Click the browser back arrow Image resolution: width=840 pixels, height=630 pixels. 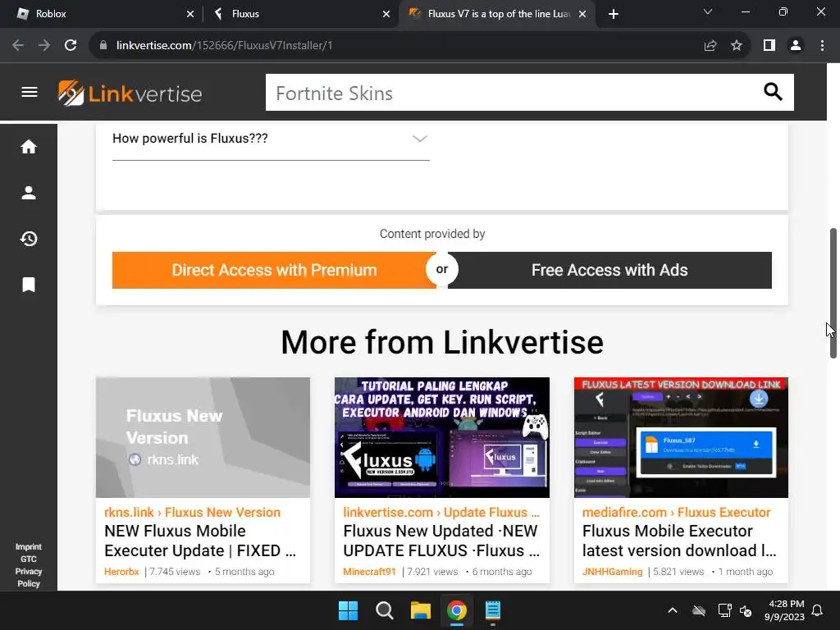click(18, 46)
